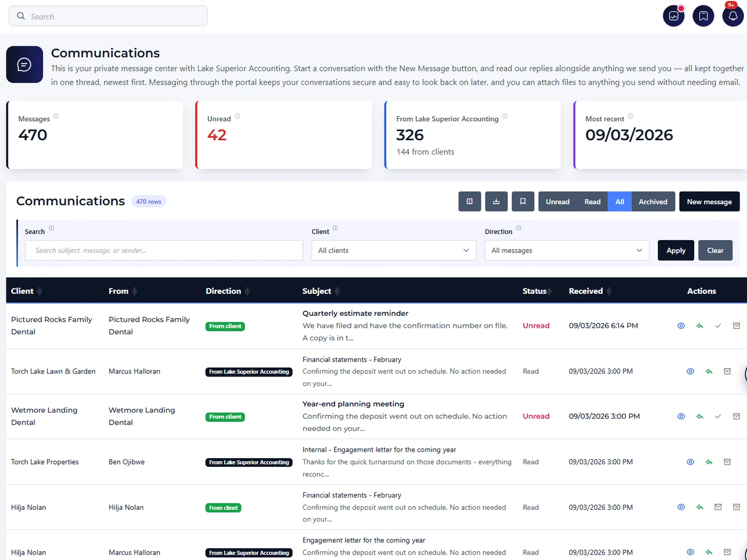This screenshot has width=747, height=560.
Task: Open the Client filter dropdown
Action: pos(394,250)
